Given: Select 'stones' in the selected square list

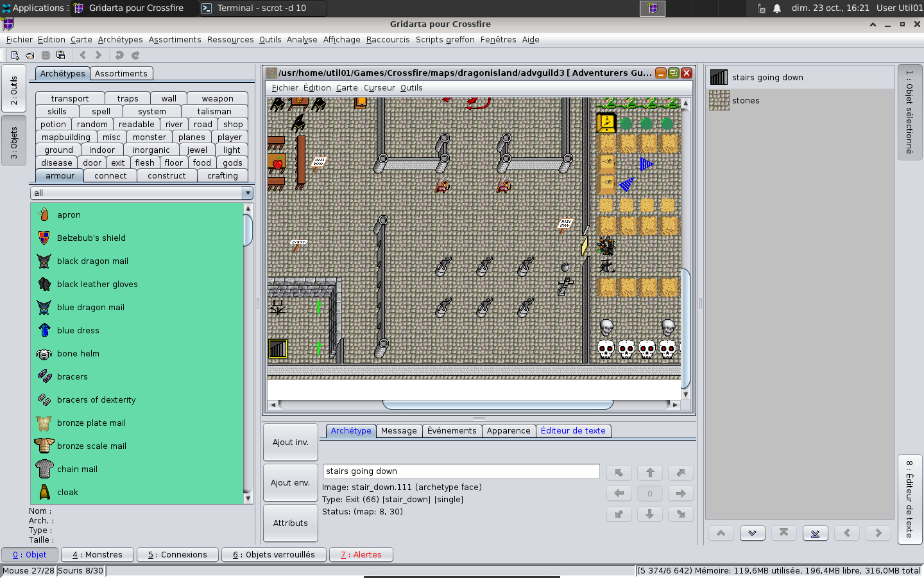Looking at the screenshot, I should [x=800, y=100].
